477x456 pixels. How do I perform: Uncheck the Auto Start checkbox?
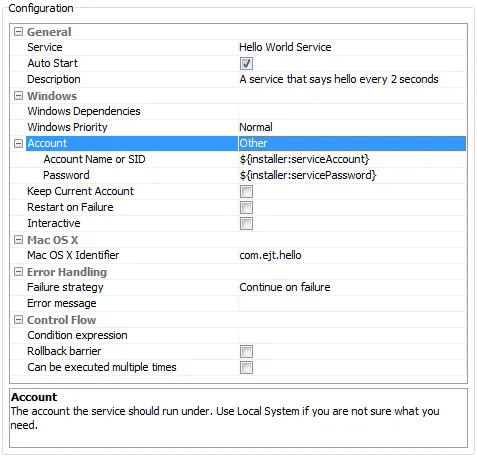tap(246, 63)
